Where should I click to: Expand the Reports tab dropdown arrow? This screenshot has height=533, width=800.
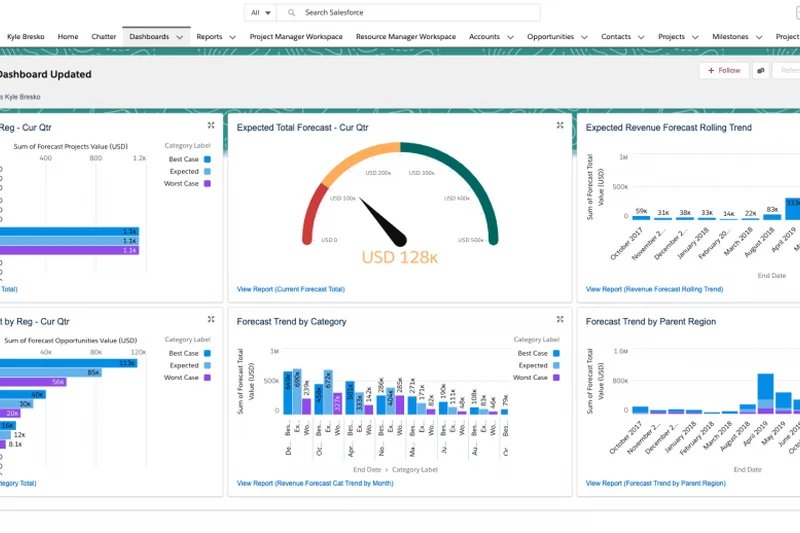232,37
